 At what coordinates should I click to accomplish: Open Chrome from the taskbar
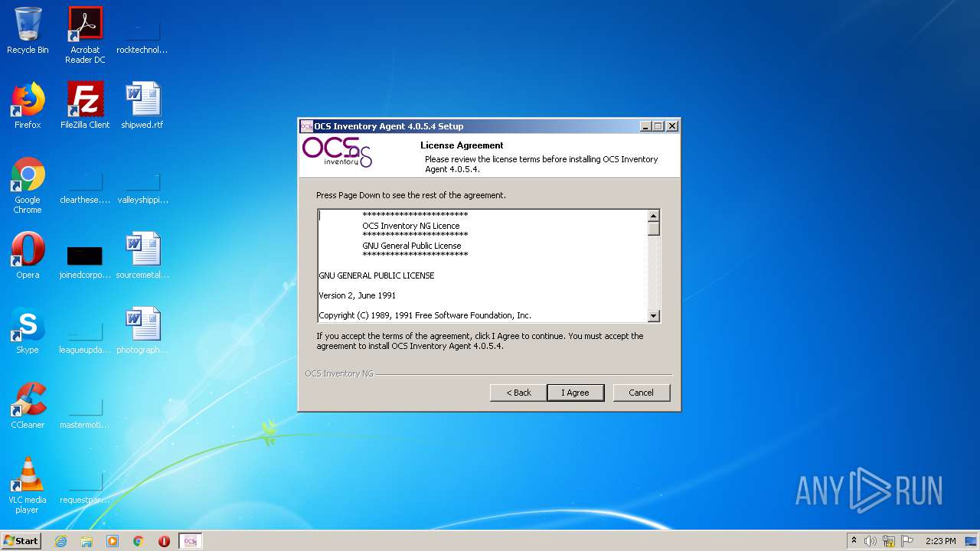139,541
